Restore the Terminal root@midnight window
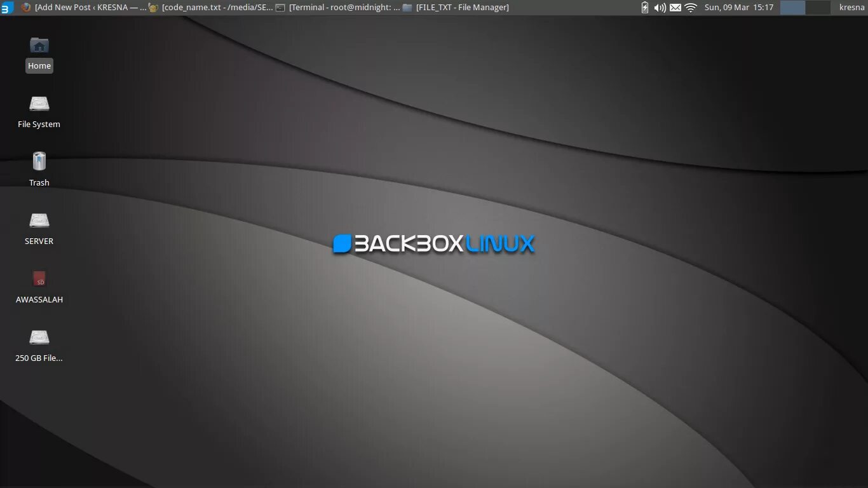The height and width of the screenshot is (488, 868). 337,8
